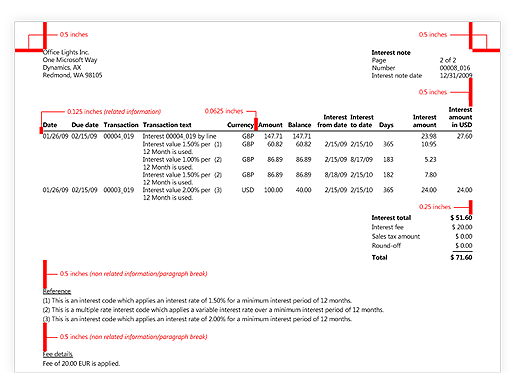Select the Round-off label
The image size is (515, 373).
coord(386,246)
